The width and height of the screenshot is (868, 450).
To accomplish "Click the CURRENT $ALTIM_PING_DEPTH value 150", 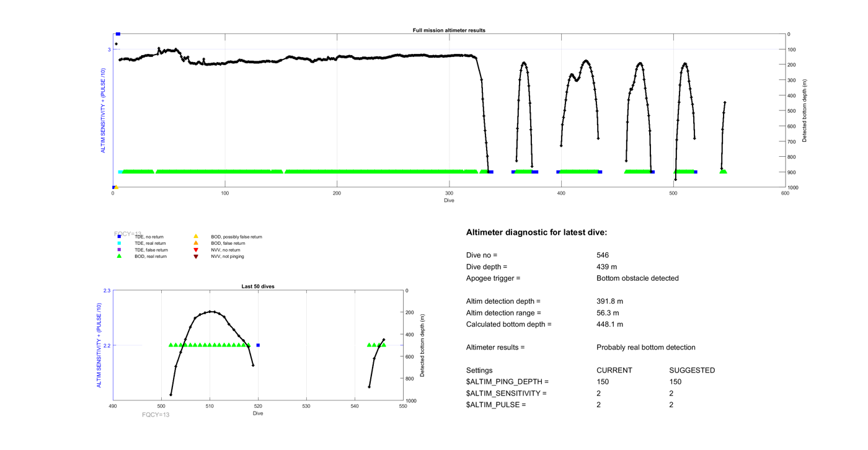I will (x=603, y=382).
